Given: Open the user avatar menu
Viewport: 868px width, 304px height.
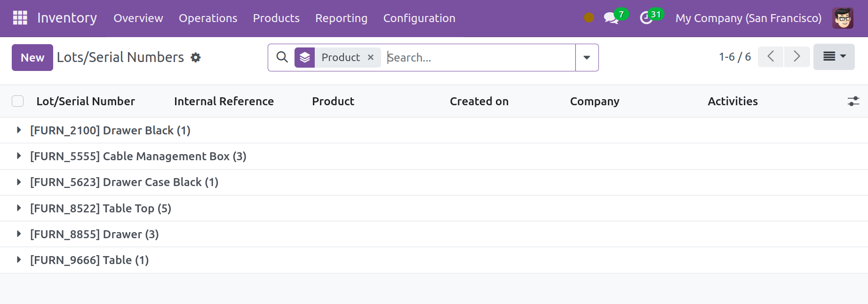Looking at the screenshot, I should 842,18.
